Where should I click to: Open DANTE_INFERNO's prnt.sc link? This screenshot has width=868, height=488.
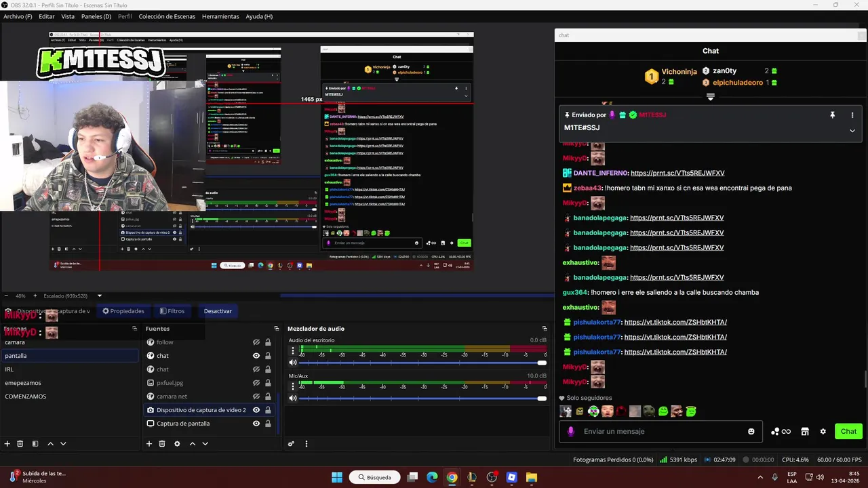click(x=677, y=174)
